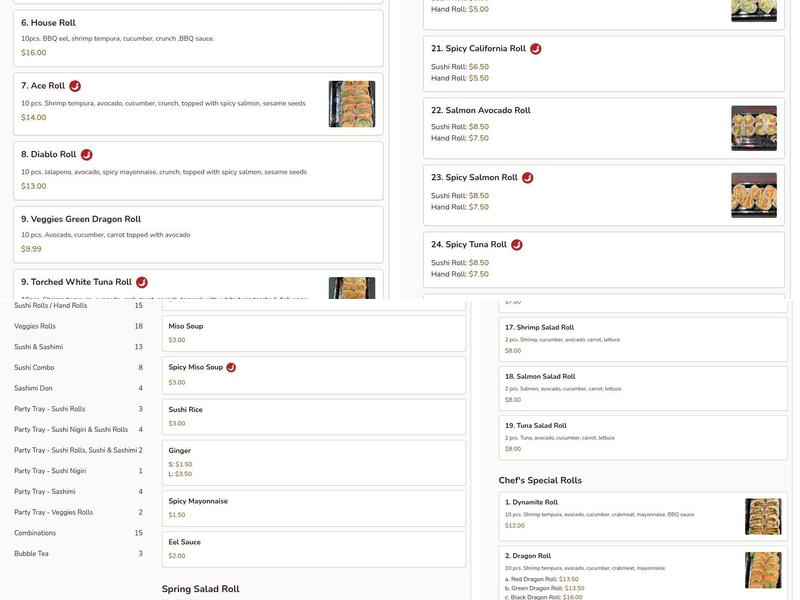
Task: Go to the Sushi & Sashimi category
Action: (38, 347)
